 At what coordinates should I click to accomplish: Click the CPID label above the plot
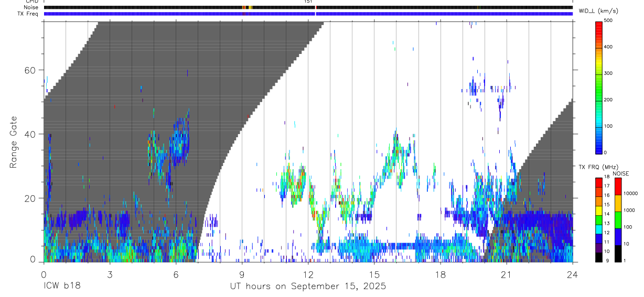[31, 2]
